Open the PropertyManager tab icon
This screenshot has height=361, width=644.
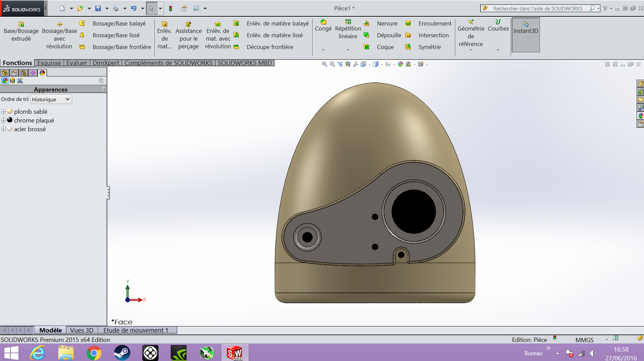(14, 73)
